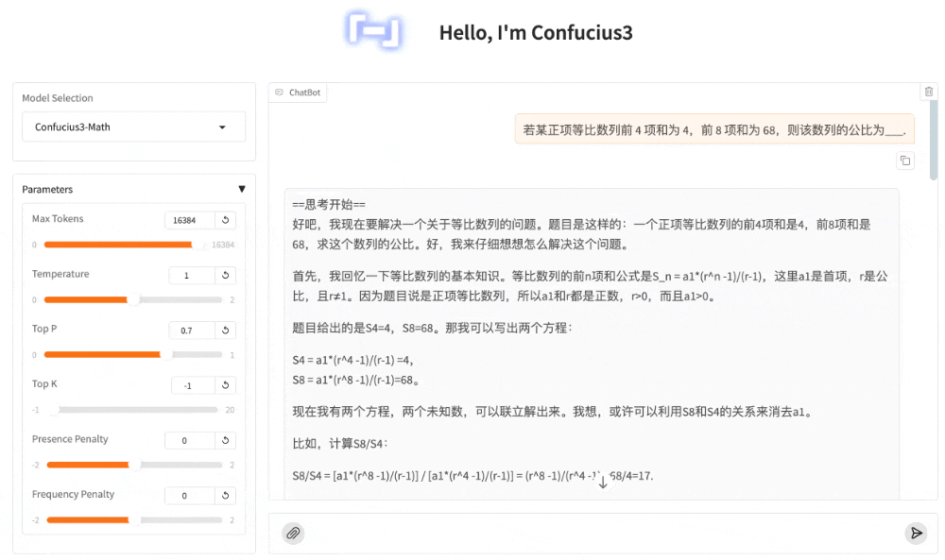Click the Presence Penalty number field
Viewport: 945px width, 560px height.
point(190,441)
